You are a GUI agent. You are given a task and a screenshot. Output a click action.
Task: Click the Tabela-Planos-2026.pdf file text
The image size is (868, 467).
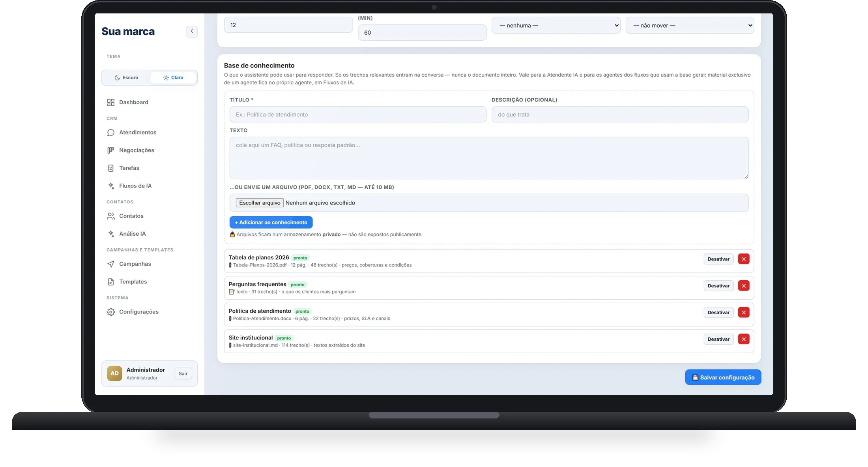click(260, 265)
